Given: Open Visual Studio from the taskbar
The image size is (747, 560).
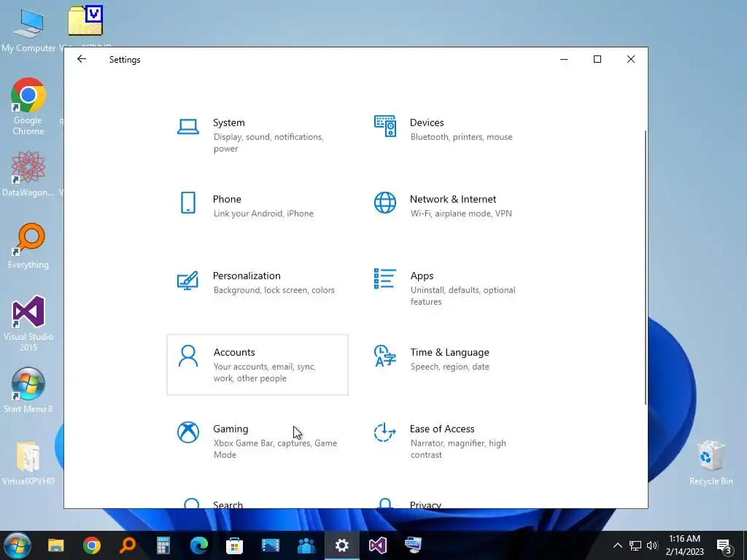Looking at the screenshot, I should coord(377,545).
